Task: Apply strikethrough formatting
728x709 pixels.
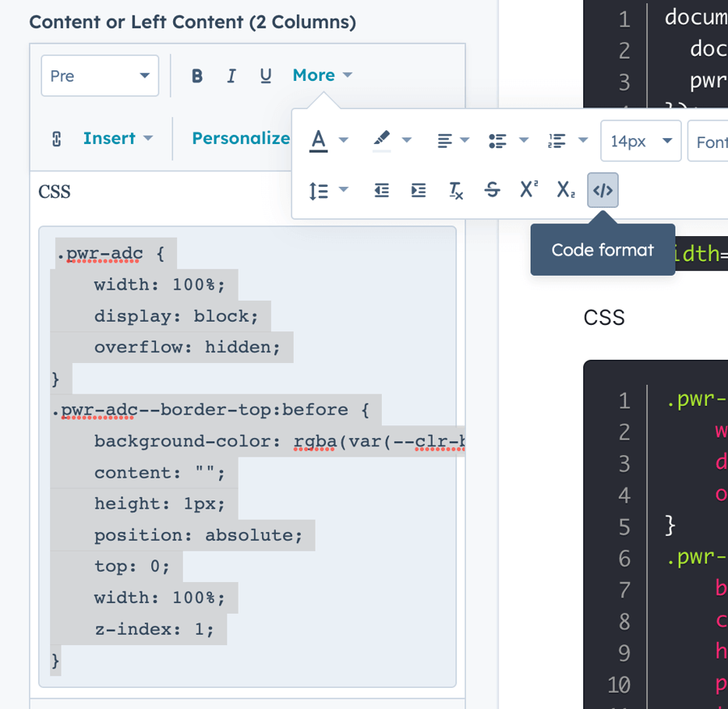Action: pos(492,190)
